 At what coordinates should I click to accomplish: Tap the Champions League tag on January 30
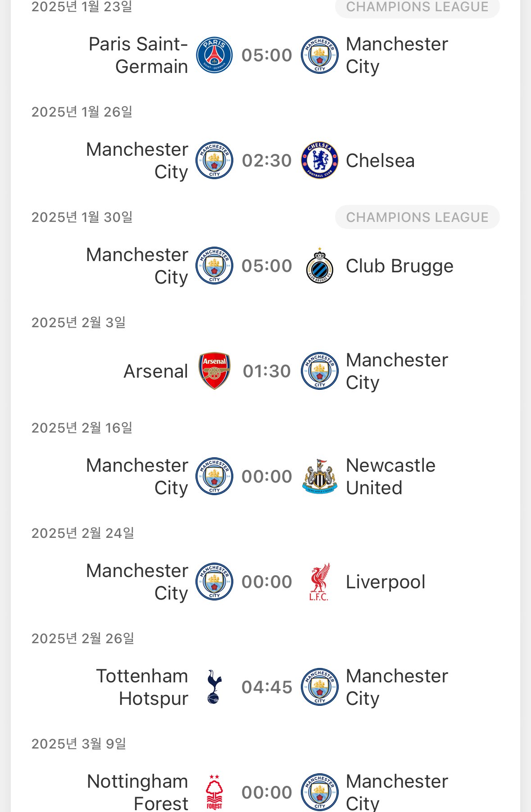417,217
